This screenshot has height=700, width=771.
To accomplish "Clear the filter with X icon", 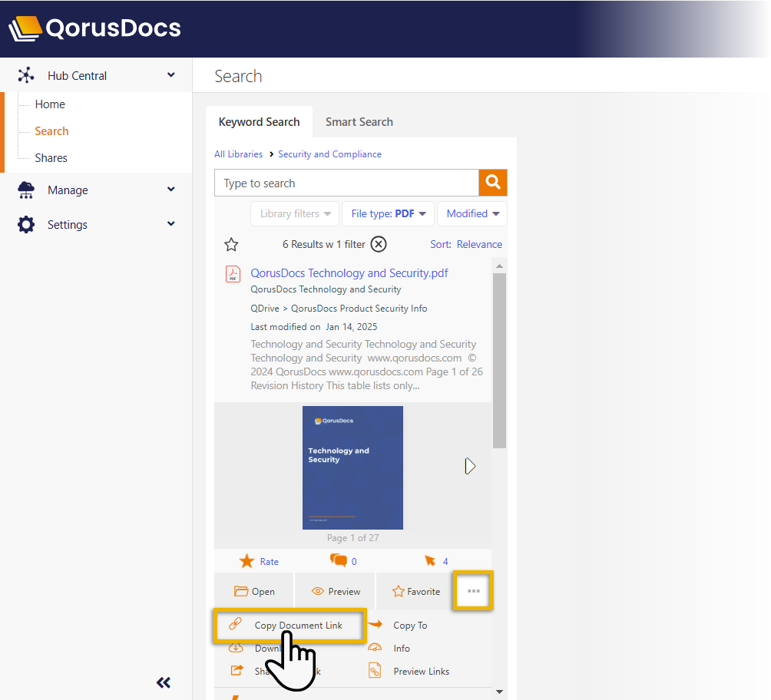I will [378, 244].
